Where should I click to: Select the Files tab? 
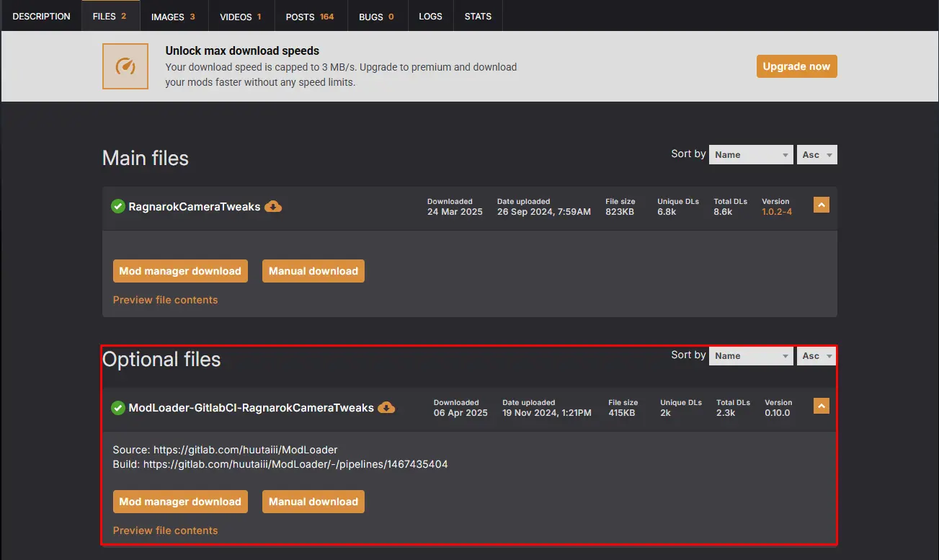pos(110,16)
